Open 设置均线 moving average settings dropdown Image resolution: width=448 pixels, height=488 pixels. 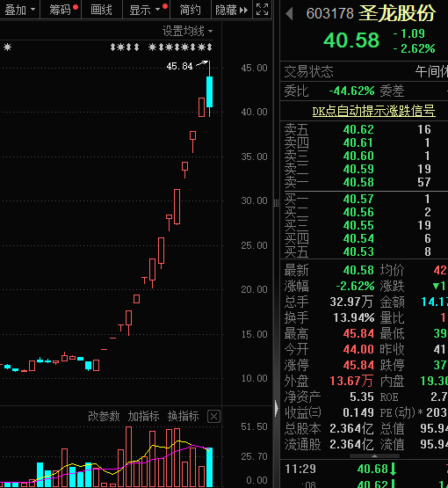click(187, 31)
